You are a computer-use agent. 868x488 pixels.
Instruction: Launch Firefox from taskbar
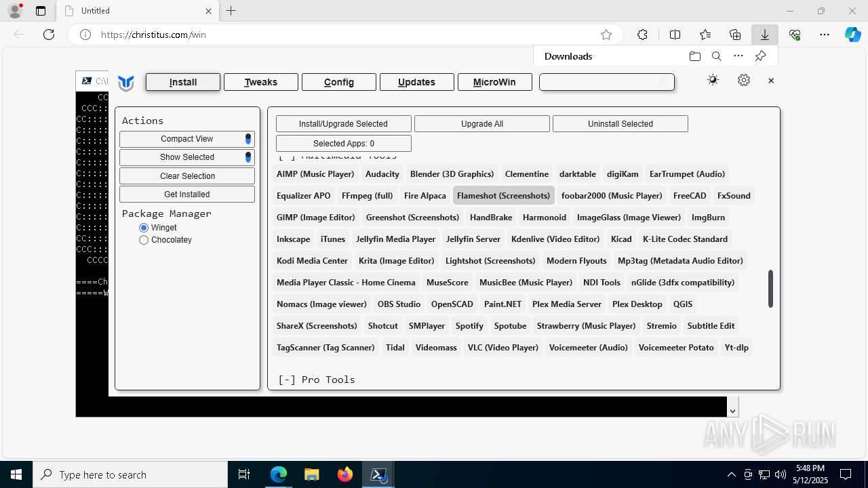pos(345,474)
